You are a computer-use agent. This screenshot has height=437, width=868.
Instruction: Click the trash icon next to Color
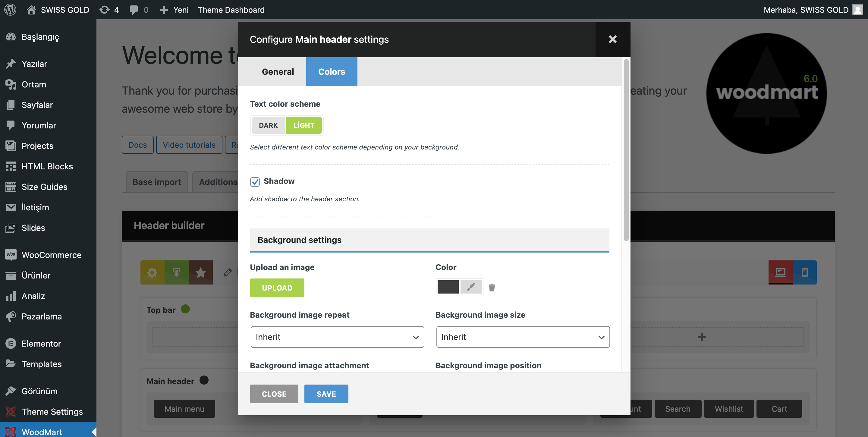pos(492,288)
